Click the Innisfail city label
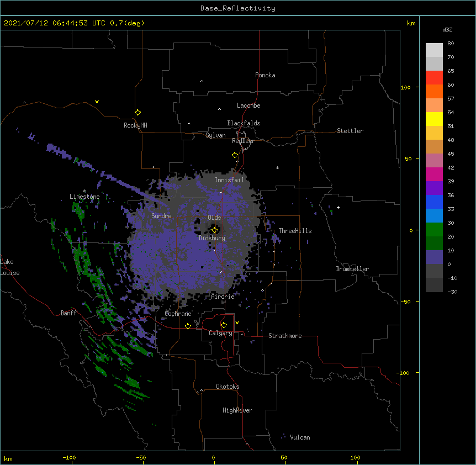 point(229,180)
